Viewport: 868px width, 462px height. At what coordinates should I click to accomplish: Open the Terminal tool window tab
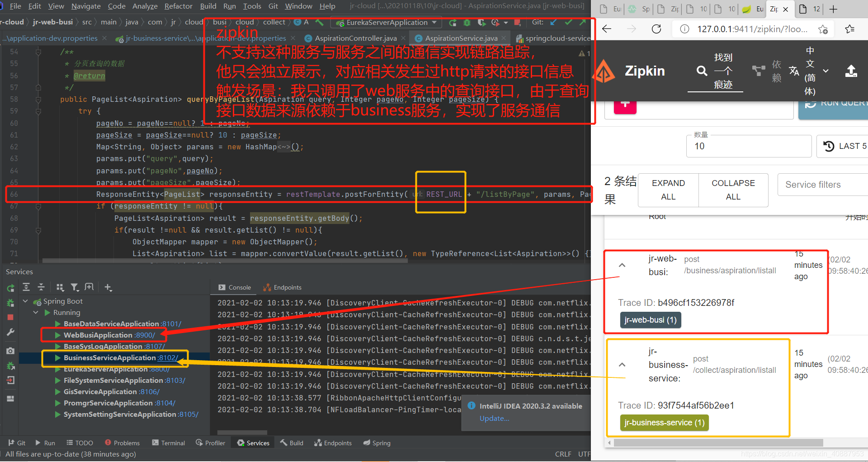click(169, 443)
